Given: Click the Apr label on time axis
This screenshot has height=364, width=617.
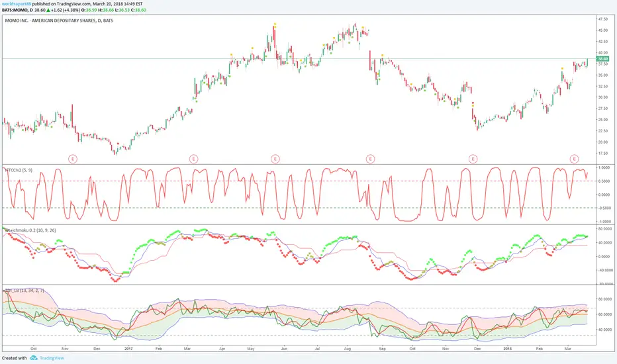Looking at the screenshot, I should 222,349.
